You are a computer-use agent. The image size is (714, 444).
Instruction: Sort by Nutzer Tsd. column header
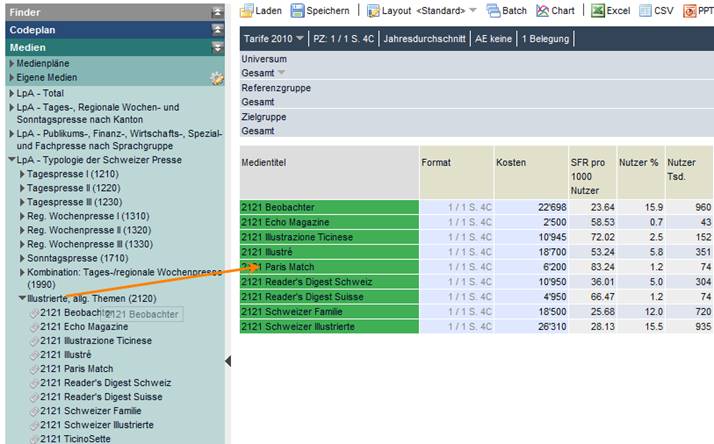(689, 172)
